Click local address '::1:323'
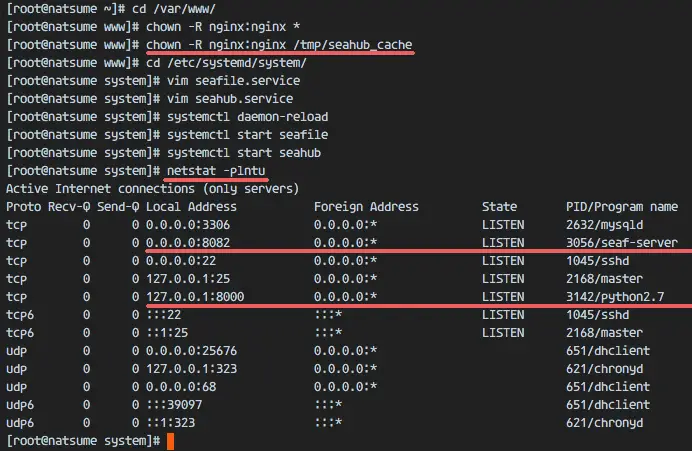This screenshot has width=692, height=451. (170, 423)
